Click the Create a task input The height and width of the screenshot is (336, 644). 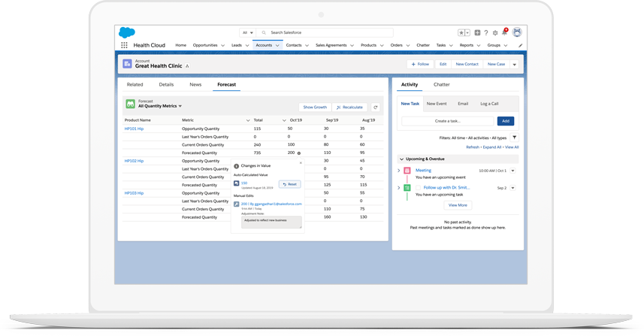click(x=448, y=121)
